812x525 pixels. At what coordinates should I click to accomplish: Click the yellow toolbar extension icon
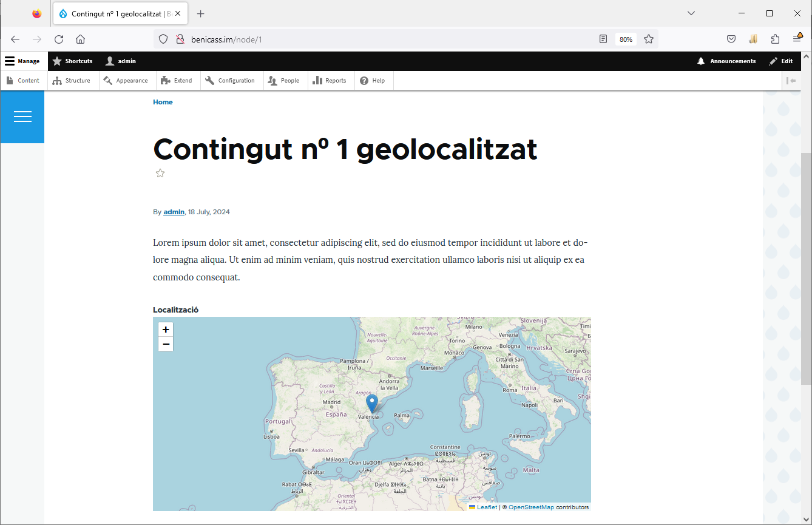(753, 39)
